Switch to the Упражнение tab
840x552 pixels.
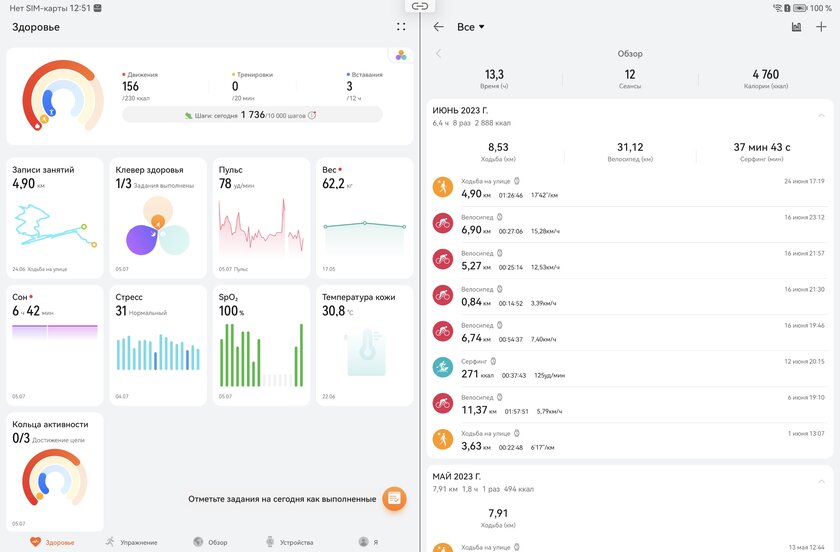coord(131,541)
